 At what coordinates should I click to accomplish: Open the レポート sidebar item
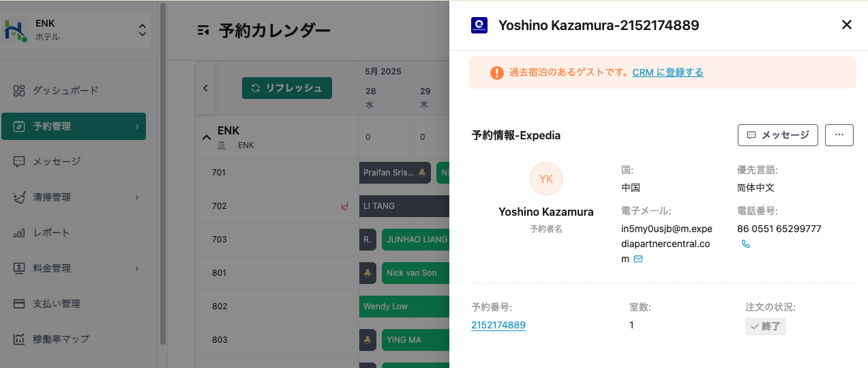(x=51, y=233)
